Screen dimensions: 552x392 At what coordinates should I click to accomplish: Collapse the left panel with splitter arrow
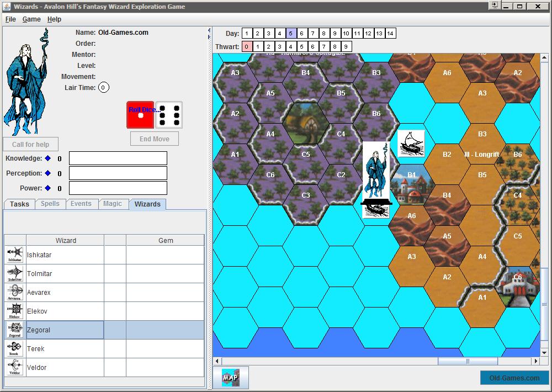[209, 30]
